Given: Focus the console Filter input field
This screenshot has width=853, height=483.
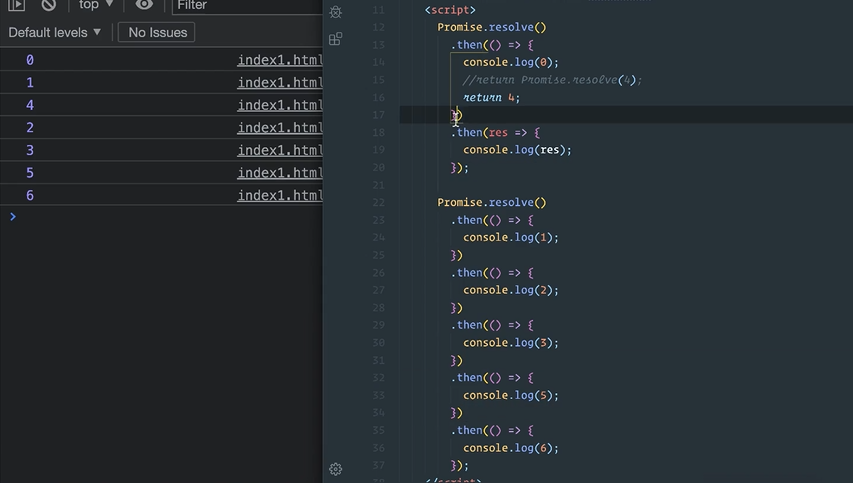Looking at the screenshot, I should (248, 5).
